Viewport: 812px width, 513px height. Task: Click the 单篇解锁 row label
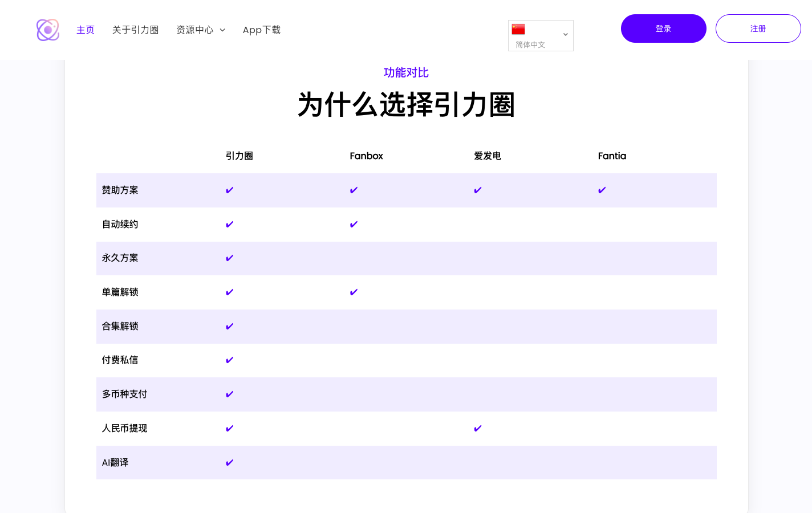tap(120, 292)
